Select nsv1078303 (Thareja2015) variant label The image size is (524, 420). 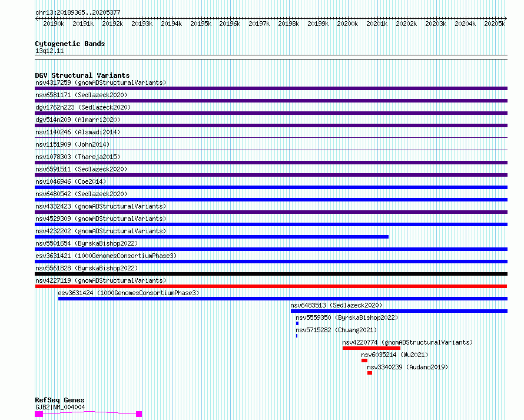coord(78,157)
